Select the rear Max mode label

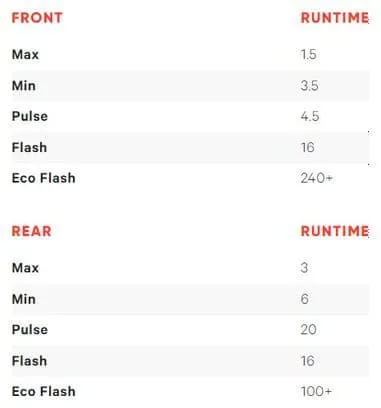point(25,268)
